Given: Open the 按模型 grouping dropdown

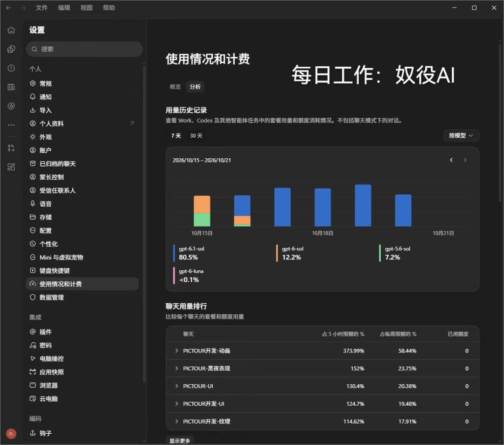Looking at the screenshot, I should point(461,136).
